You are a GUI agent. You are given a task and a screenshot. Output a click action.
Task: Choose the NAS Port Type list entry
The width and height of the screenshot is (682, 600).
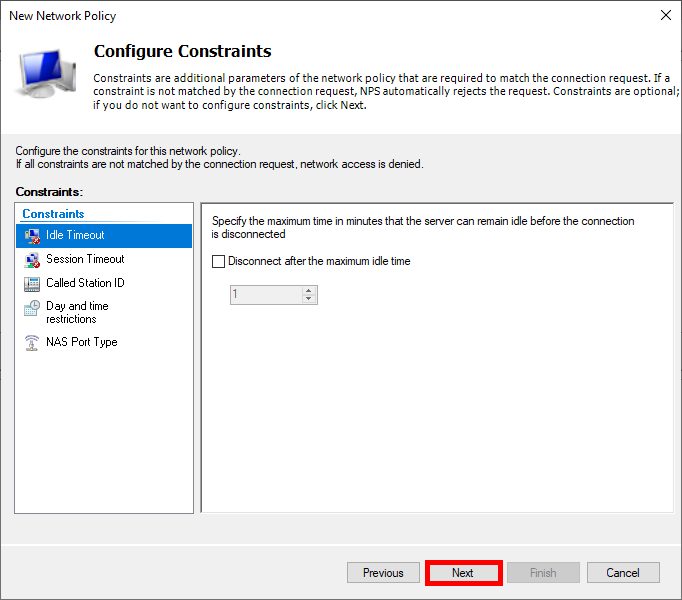click(81, 342)
